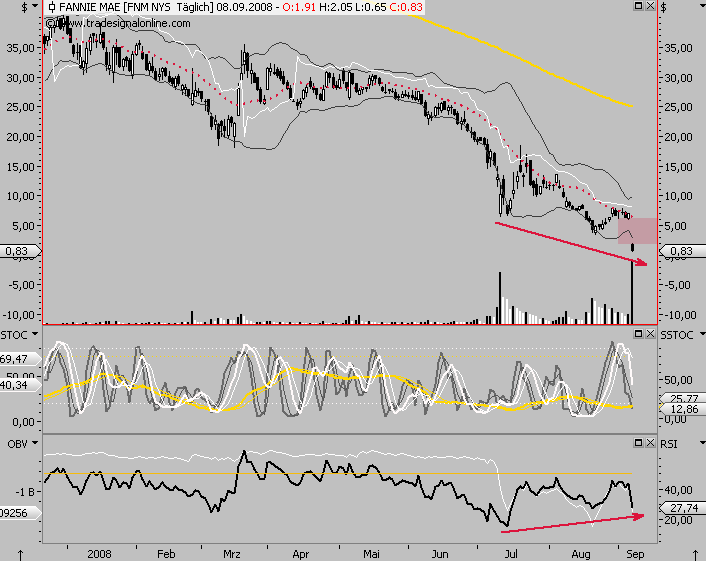Viewport: 706px width, 561px height.
Task: Click the Mrz label on the time axis
Action: [x=232, y=554]
